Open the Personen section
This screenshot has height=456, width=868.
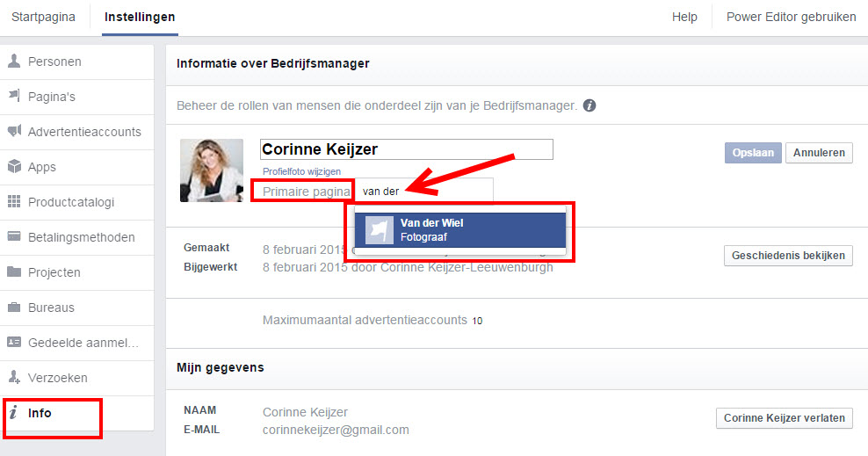click(x=77, y=62)
